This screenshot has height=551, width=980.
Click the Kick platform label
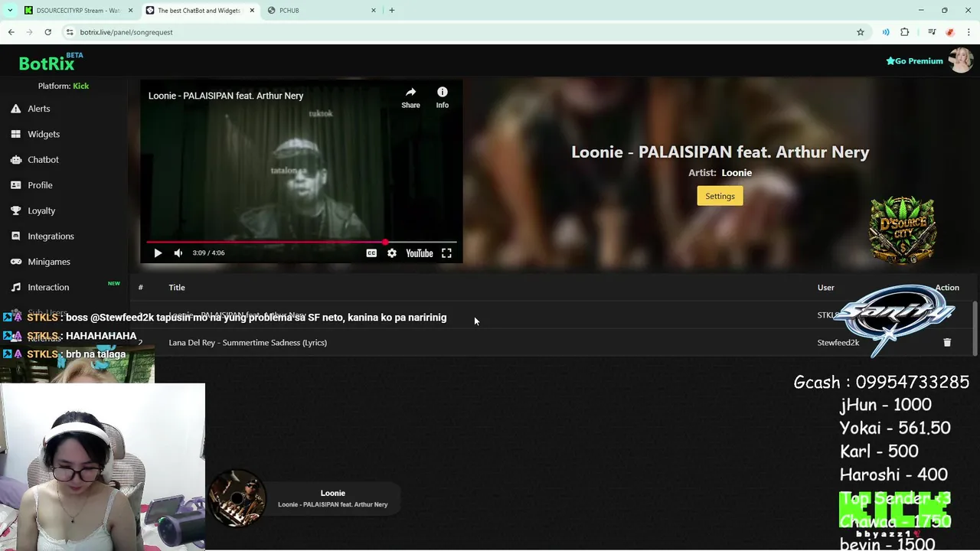(80, 86)
